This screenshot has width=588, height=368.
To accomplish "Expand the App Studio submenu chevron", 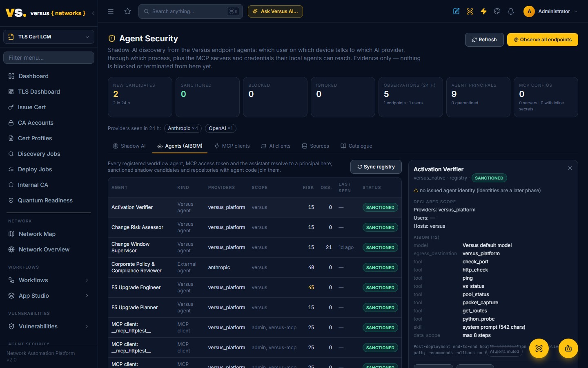I will 87,296.
